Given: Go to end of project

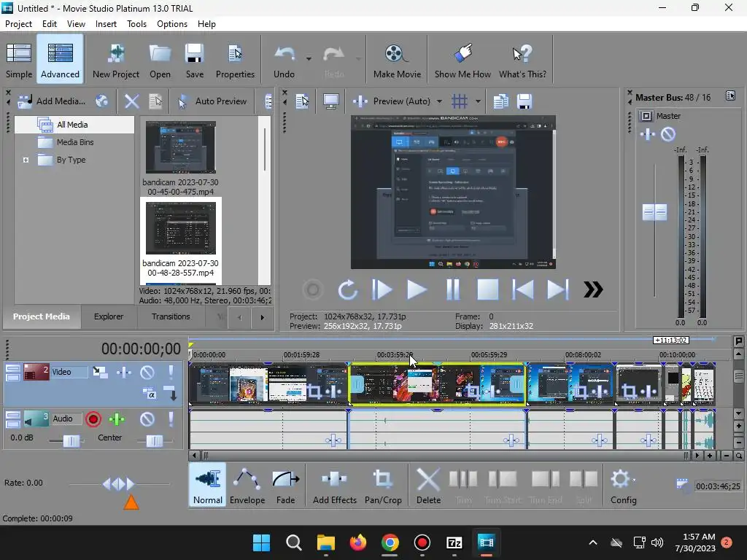Looking at the screenshot, I should coord(557,289).
